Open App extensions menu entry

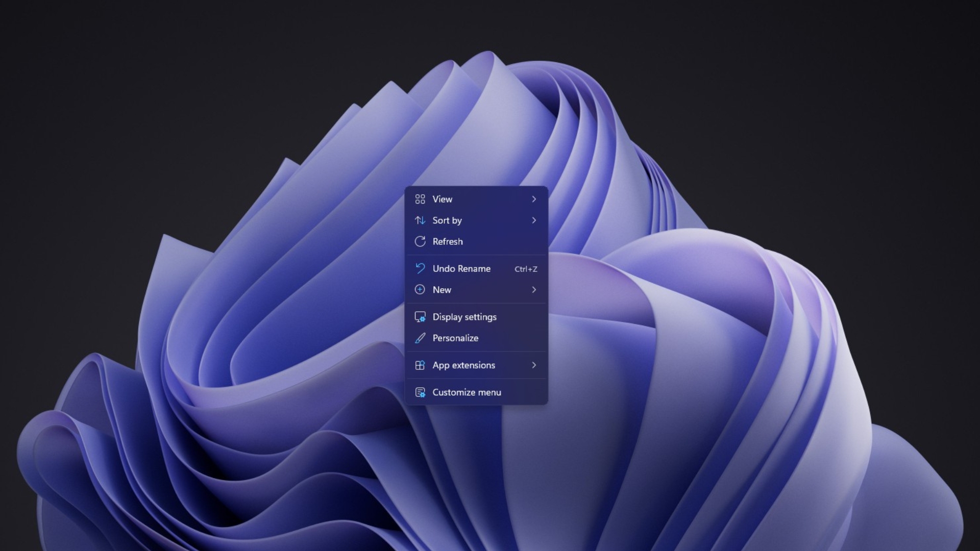[x=476, y=365]
